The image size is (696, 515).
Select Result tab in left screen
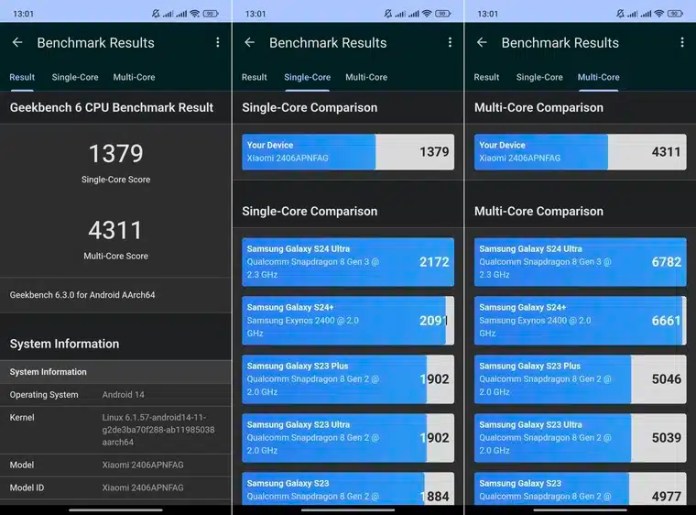click(22, 77)
